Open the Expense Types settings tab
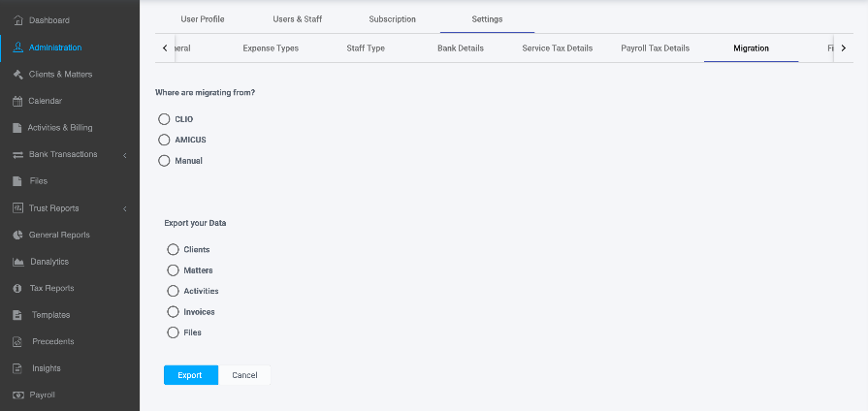This screenshot has height=411, width=868. coord(271,48)
